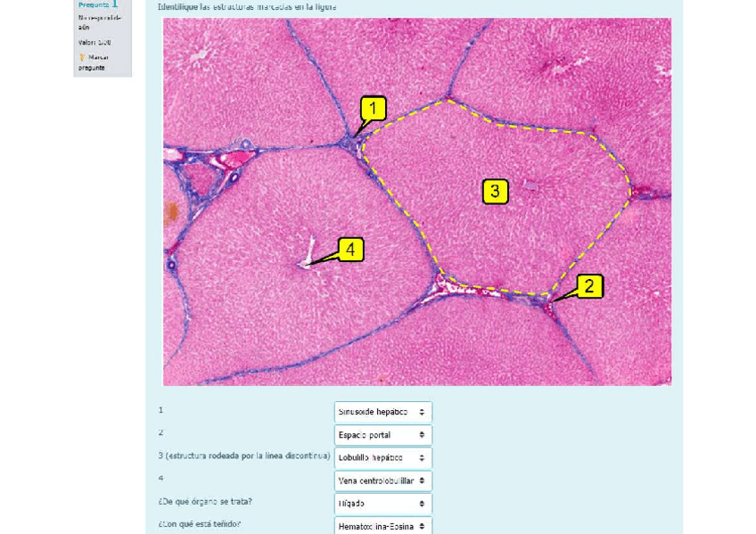Click the '¿De qué órgano se trata?' label
This screenshot has width=756, height=534.
[x=204, y=501]
